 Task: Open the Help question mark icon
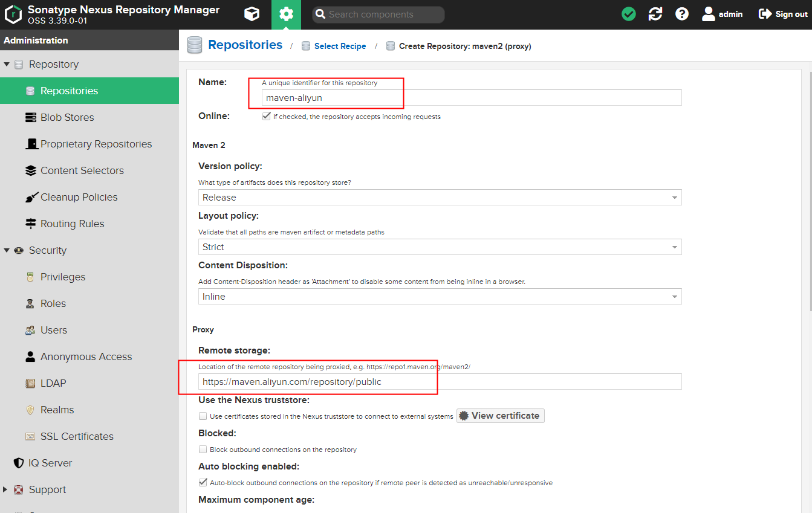click(682, 14)
